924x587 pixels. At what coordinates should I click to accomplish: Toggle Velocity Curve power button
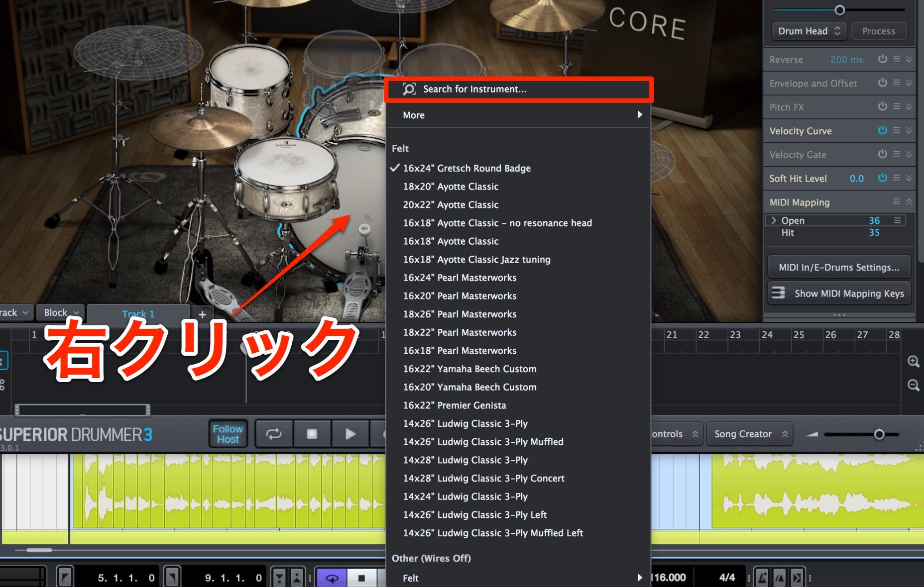882,130
